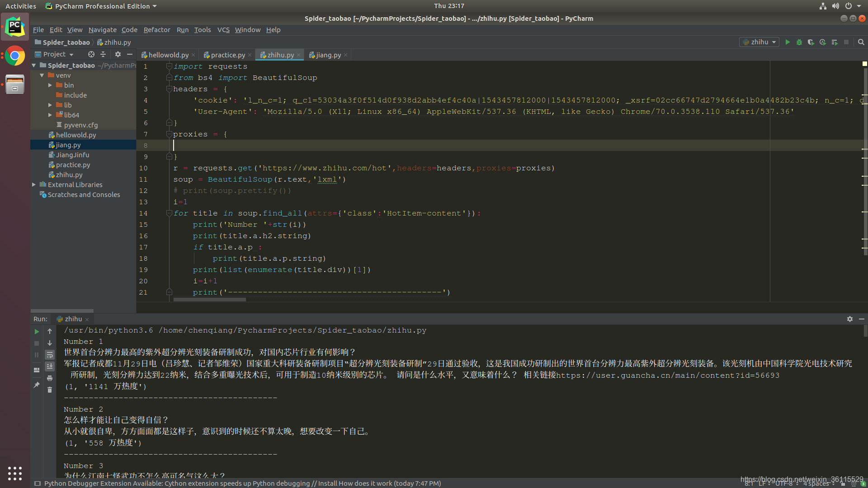
Task: Open GNOME Activities overview
Action: pyautogui.click(x=20, y=6)
